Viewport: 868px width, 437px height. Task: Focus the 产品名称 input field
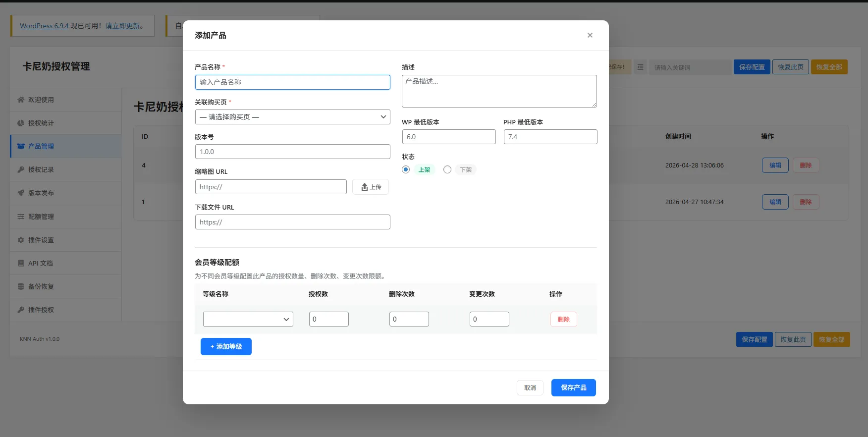click(292, 82)
